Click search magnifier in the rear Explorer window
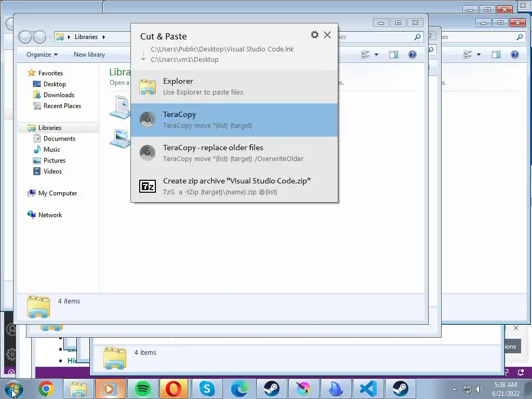532x399 pixels. (x=520, y=37)
